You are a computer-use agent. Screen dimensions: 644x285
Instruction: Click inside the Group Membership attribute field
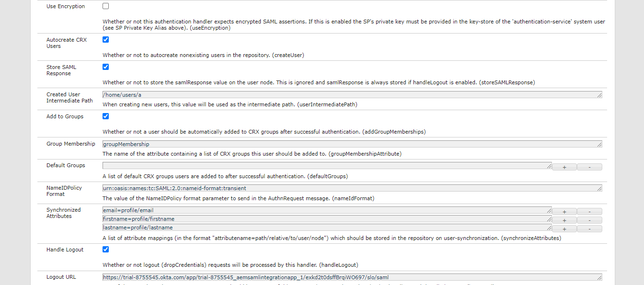tap(287, 144)
